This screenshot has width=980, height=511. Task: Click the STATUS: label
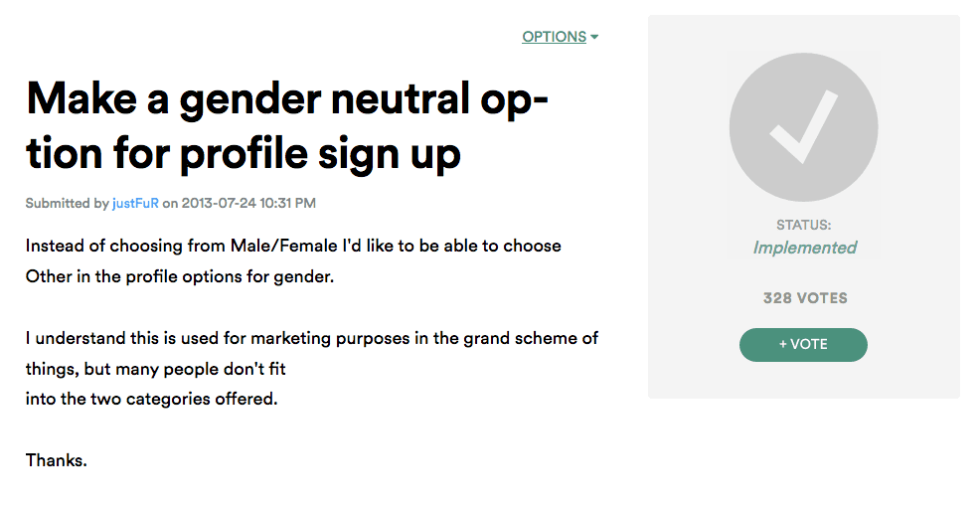[x=803, y=226]
